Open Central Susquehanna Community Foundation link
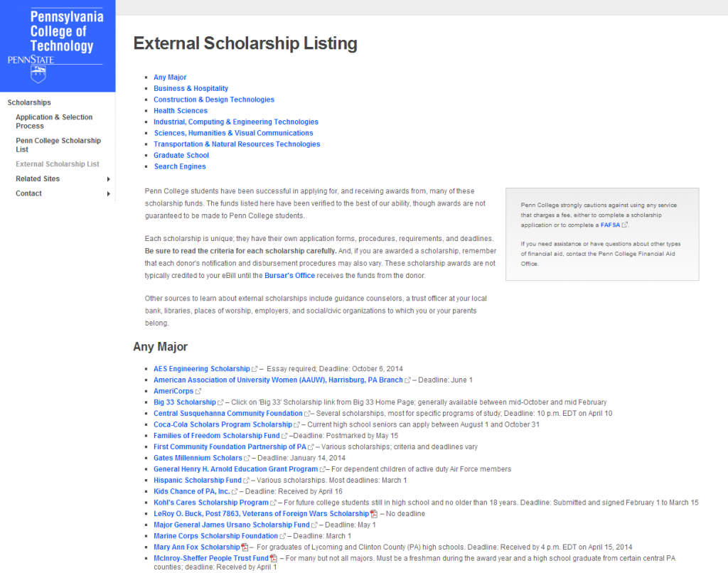Image resolution: width=728 pixels, height=573 pixels. click(228, 413)
